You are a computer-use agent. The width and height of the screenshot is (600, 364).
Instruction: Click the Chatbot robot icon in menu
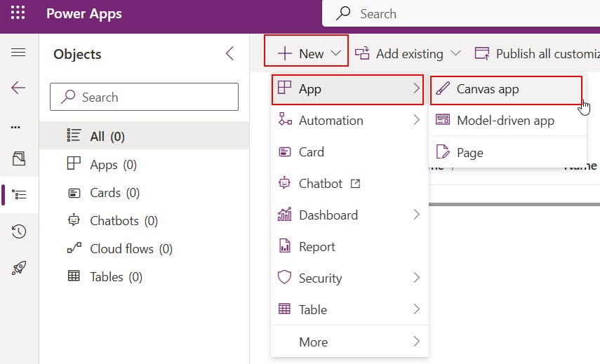pyautogui.click(x=284, y=183)
